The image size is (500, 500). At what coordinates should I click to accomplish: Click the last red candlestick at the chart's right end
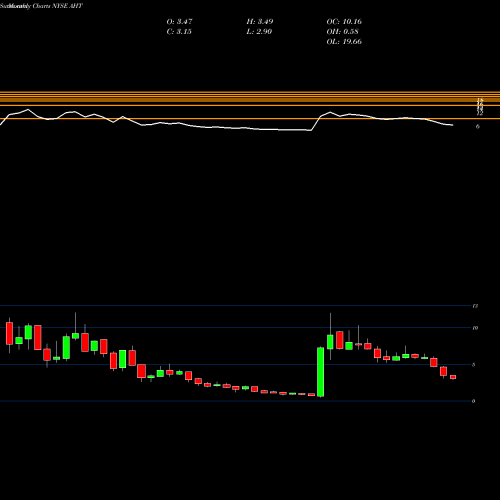coord(453,377)
